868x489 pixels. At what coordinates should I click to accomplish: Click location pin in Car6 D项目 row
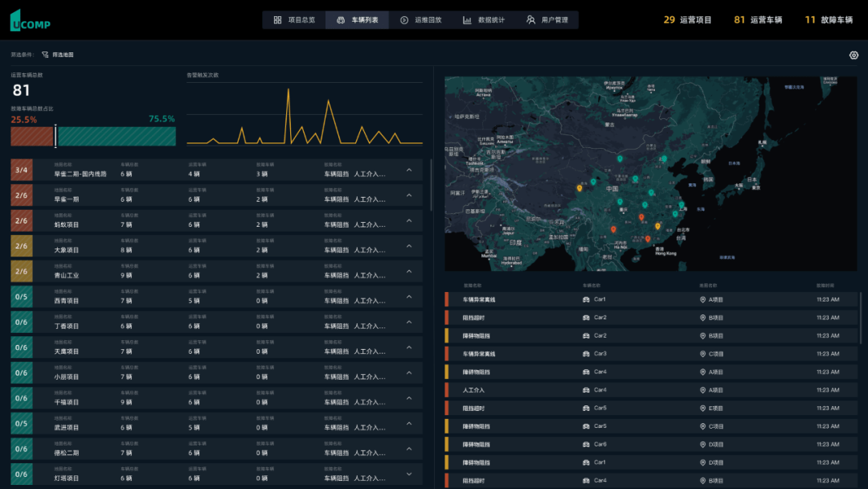click(702, 445)
